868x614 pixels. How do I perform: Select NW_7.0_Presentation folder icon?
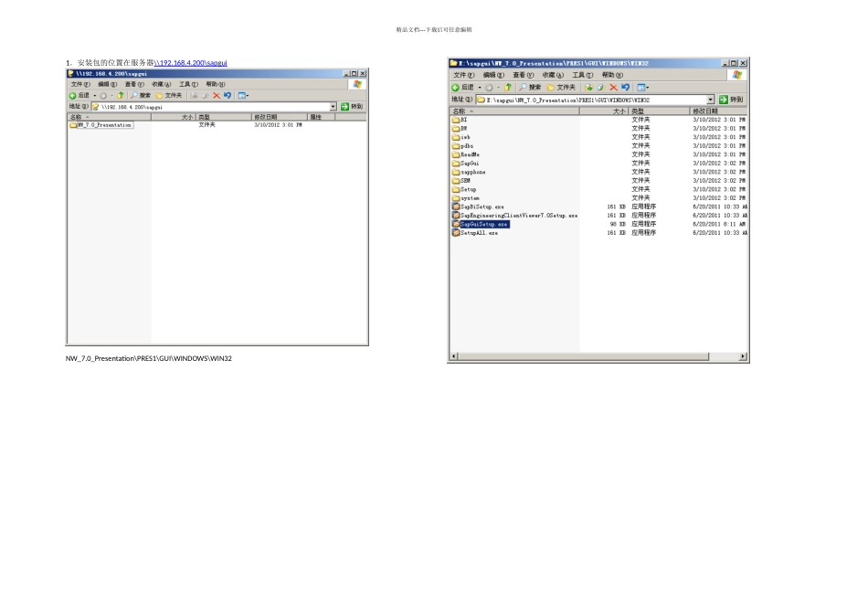pyautogui.click(x=73, y=124)
